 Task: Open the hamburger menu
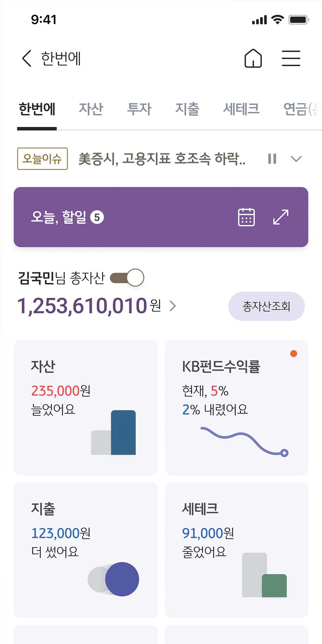click(x=291, y=58)
